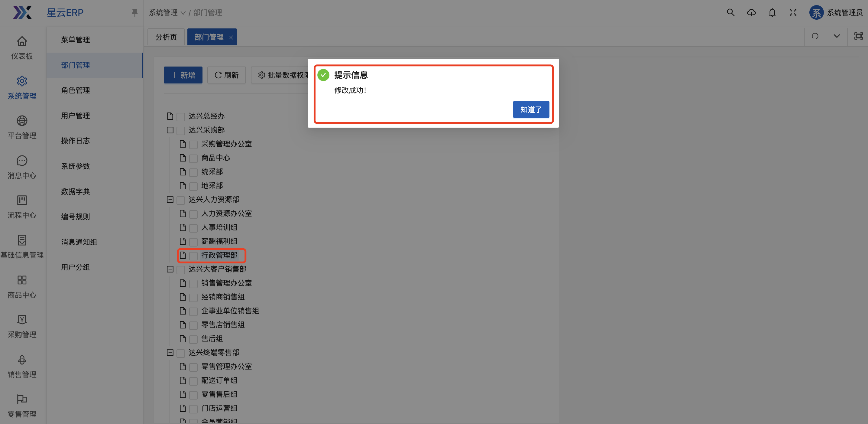Click the sidebar pin icon

tap(134, 12)
